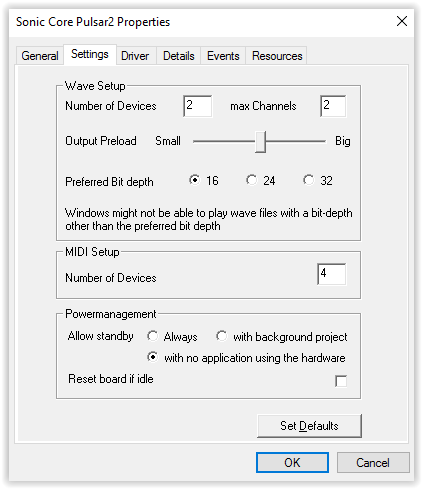Click the Output Preload slider handle
Screen dimensions: 422x489
click(x=260, y=142)
